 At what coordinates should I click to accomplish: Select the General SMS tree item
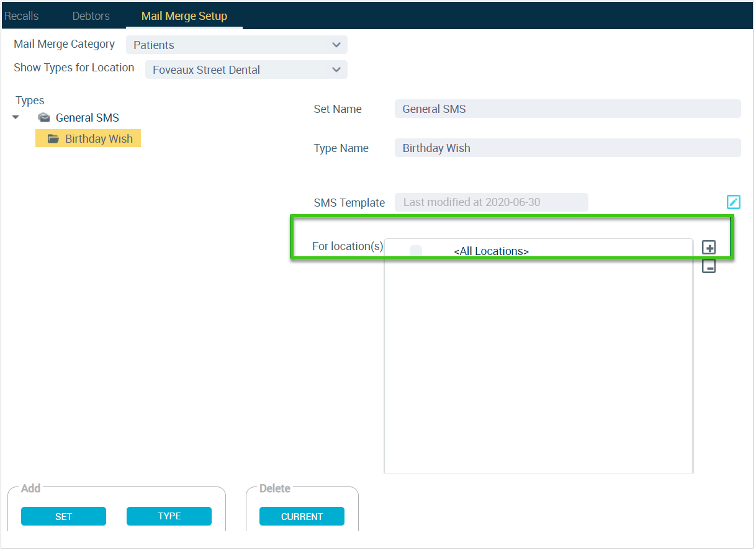[88, 117]
